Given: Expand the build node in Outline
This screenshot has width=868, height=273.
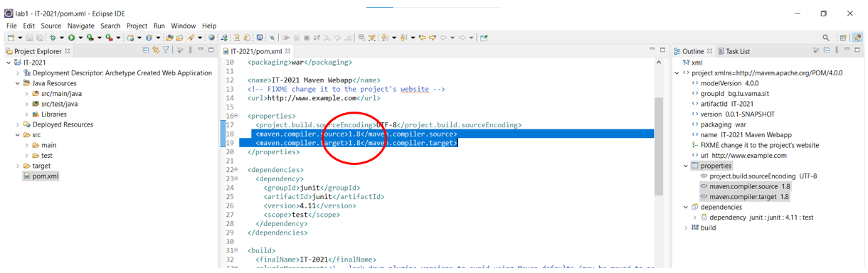Looking at the screenshot, I should (x=686, y=227).
